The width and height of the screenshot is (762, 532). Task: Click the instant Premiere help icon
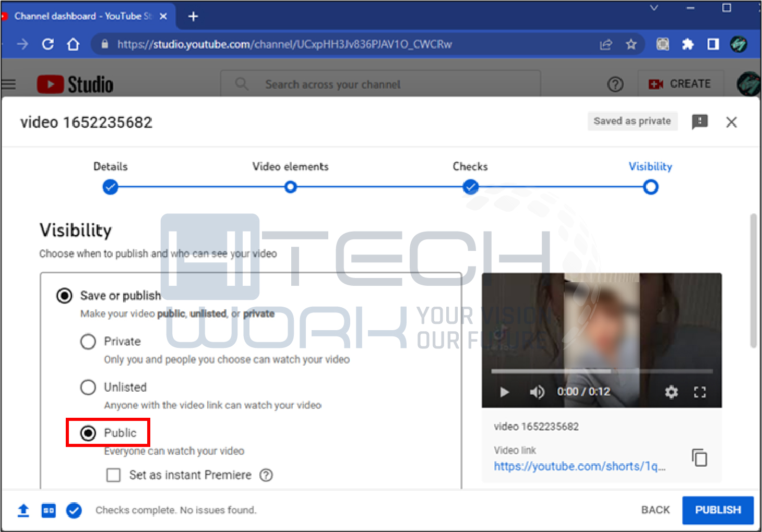coord(266,475)
